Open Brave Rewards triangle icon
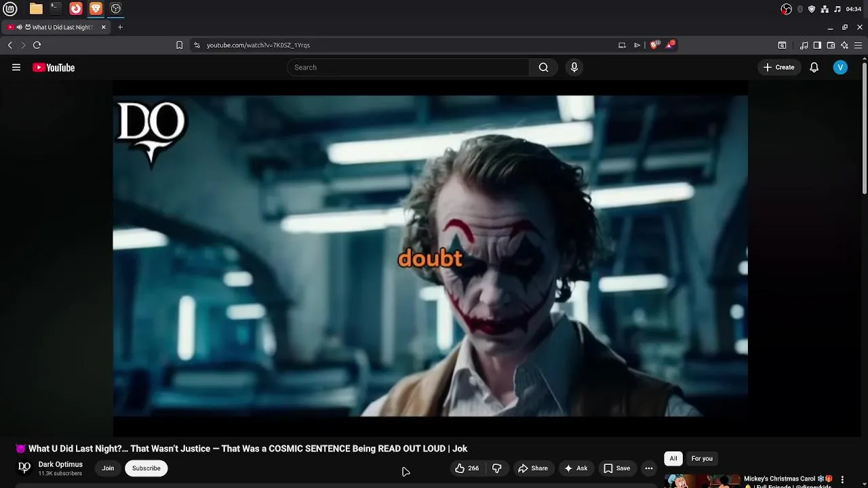868x488 pixels. (671, 44)
